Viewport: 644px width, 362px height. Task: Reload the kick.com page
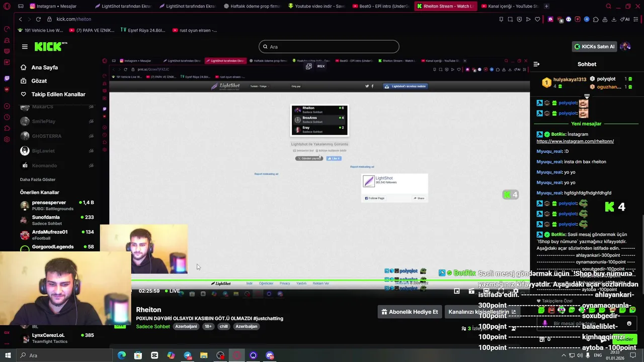(x=38, y=19)
